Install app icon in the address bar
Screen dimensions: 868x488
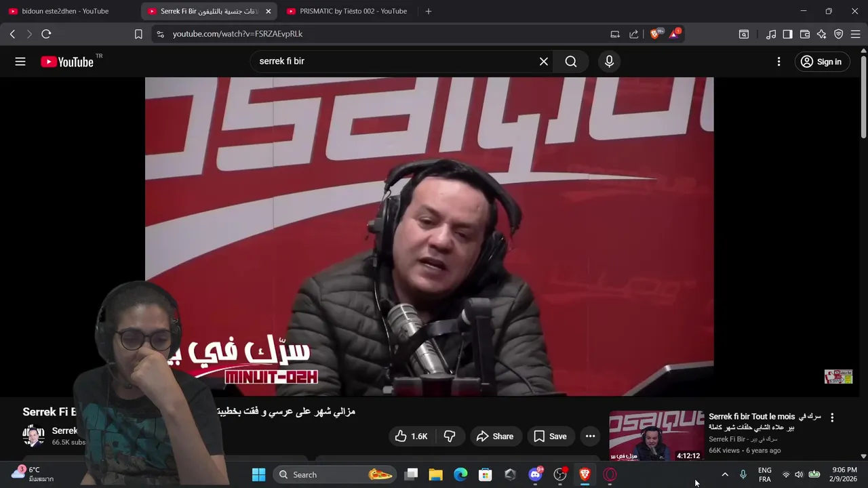click(615, 34)
